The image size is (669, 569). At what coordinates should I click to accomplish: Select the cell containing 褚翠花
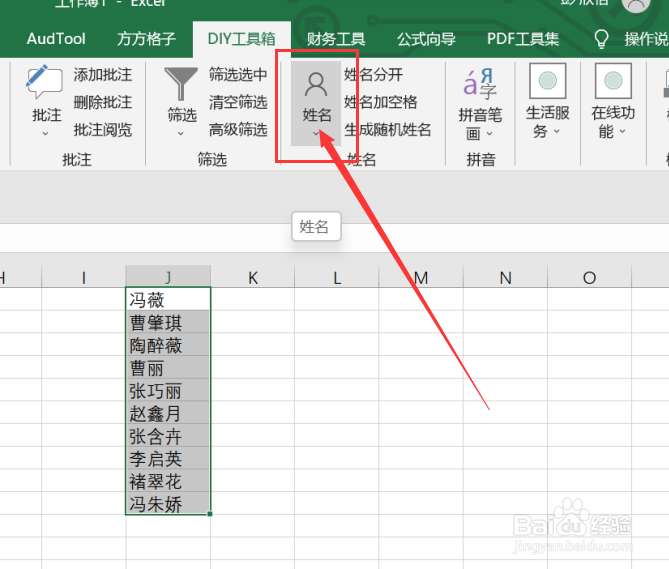pos(168,481)
